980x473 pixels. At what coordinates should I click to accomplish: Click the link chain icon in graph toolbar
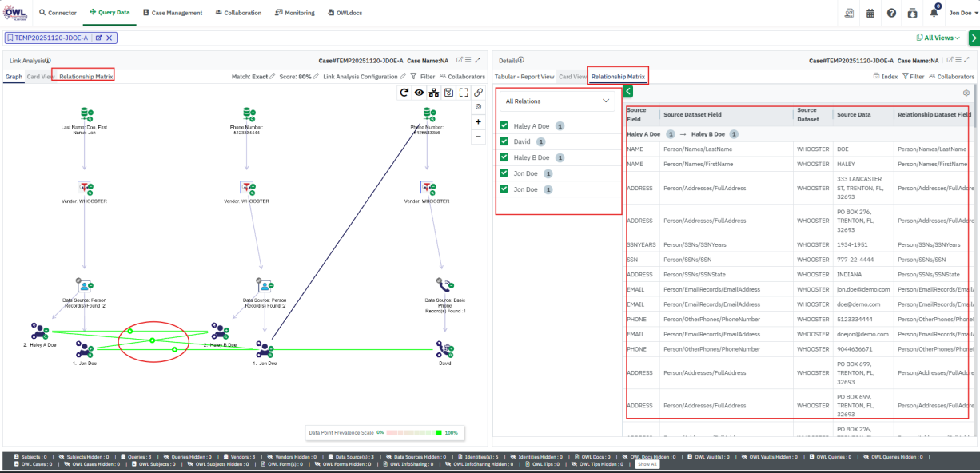coord(478,93)
